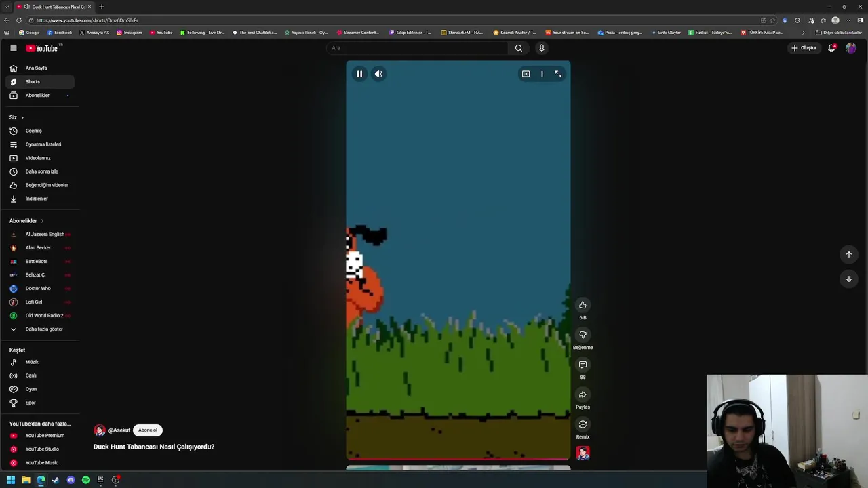This screenshot has height=488, width=868.
Task: Open Spotify from the taskbar
Action: pos(85,480)
